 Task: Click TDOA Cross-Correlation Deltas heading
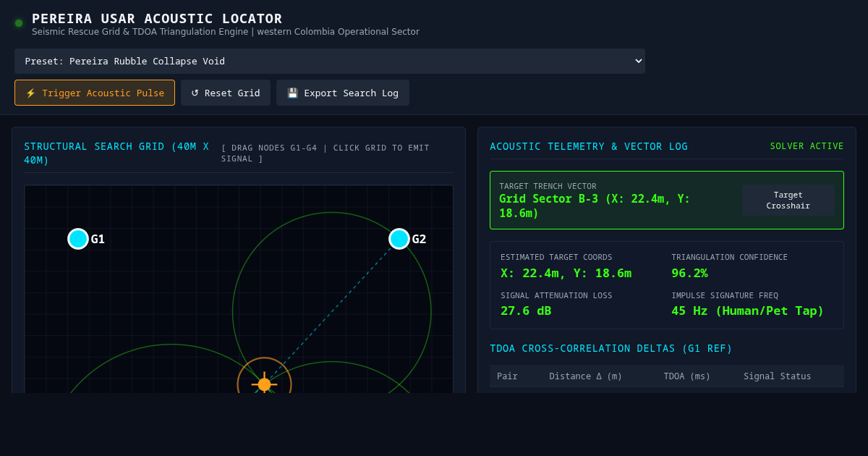[x=611, y=348]
